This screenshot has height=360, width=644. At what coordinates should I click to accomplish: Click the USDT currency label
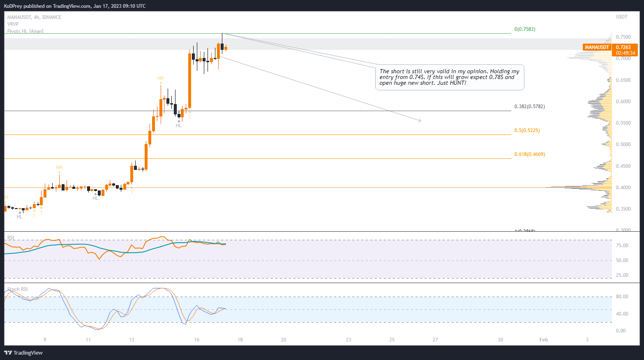coord(621,17)
